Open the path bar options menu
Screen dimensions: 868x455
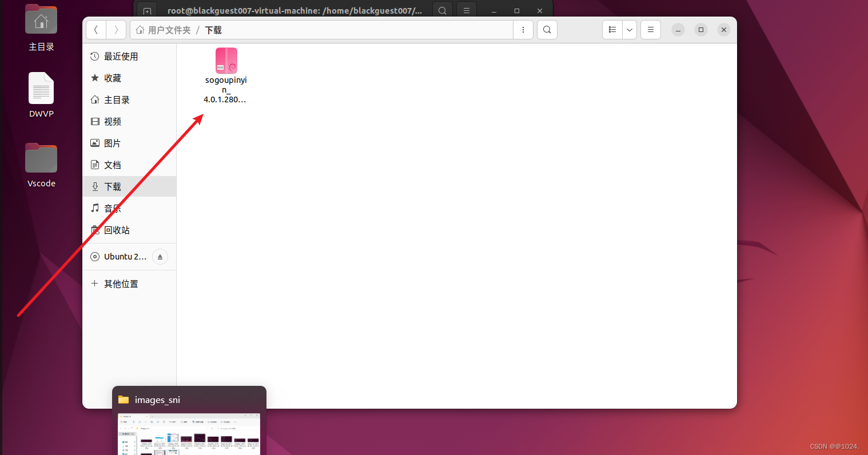(523, 30)
